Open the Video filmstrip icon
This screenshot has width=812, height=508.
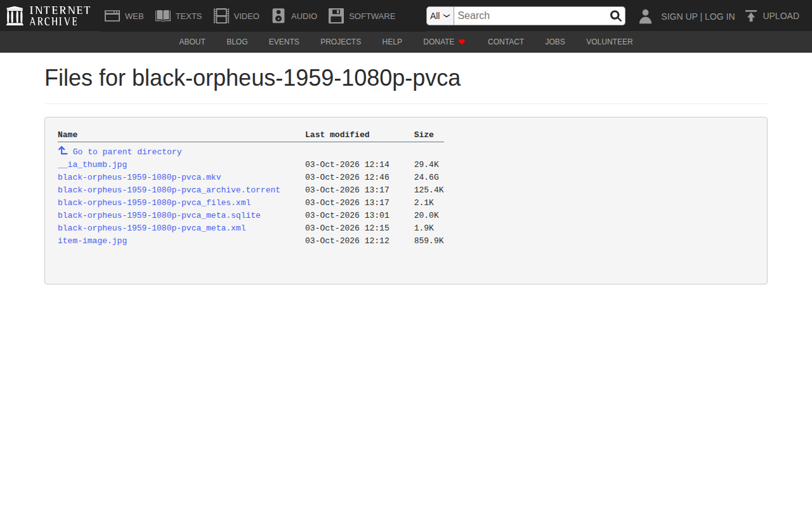point(221,16)
